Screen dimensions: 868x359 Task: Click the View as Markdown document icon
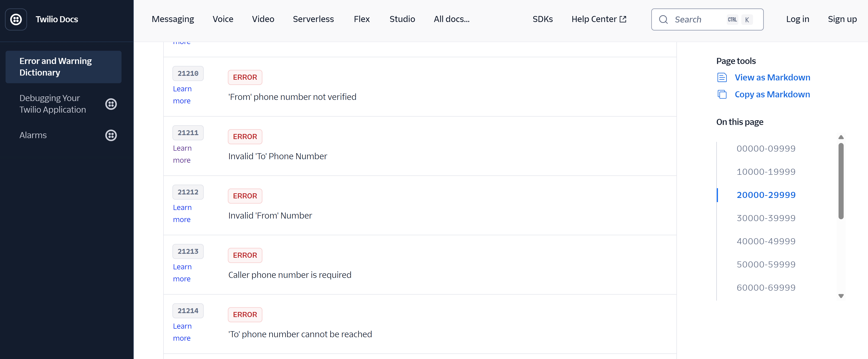click(x=722, y=77)
